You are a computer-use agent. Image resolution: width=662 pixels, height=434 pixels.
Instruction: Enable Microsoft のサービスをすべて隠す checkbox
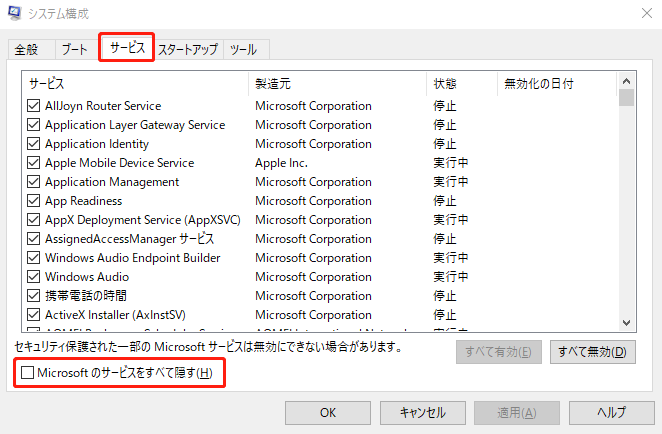click(28, 373)
